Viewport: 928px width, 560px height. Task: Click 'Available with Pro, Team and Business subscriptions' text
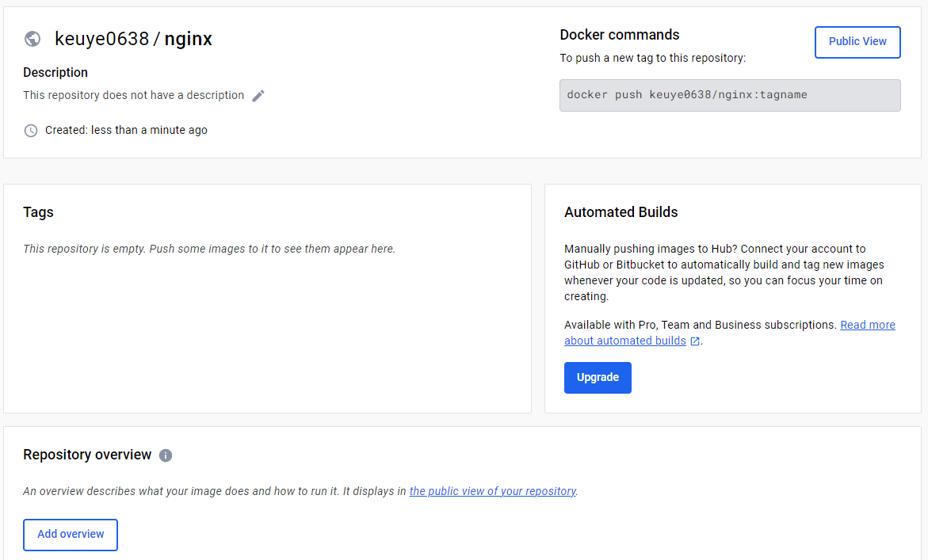pyautogui.click(x=701, y=325)
